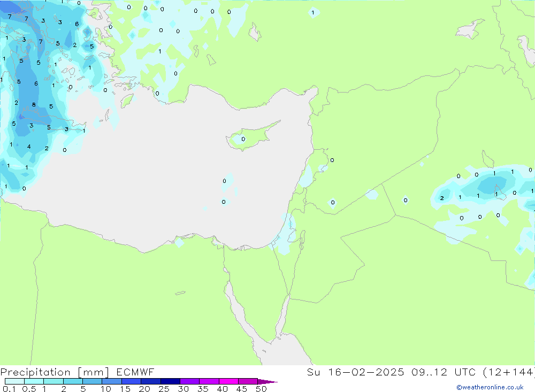Click the 15–20 mm blue legend swatch
This screenshot has width=535, height=392.
[131, 381]
